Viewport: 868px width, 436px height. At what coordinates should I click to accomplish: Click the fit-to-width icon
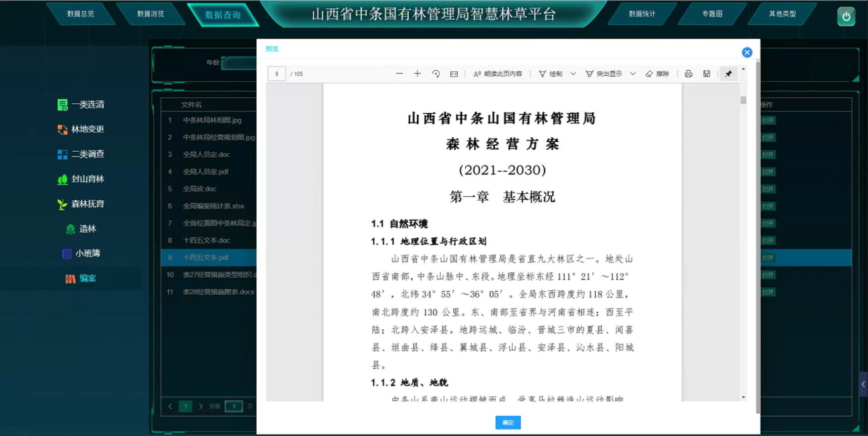pos(454,74)
